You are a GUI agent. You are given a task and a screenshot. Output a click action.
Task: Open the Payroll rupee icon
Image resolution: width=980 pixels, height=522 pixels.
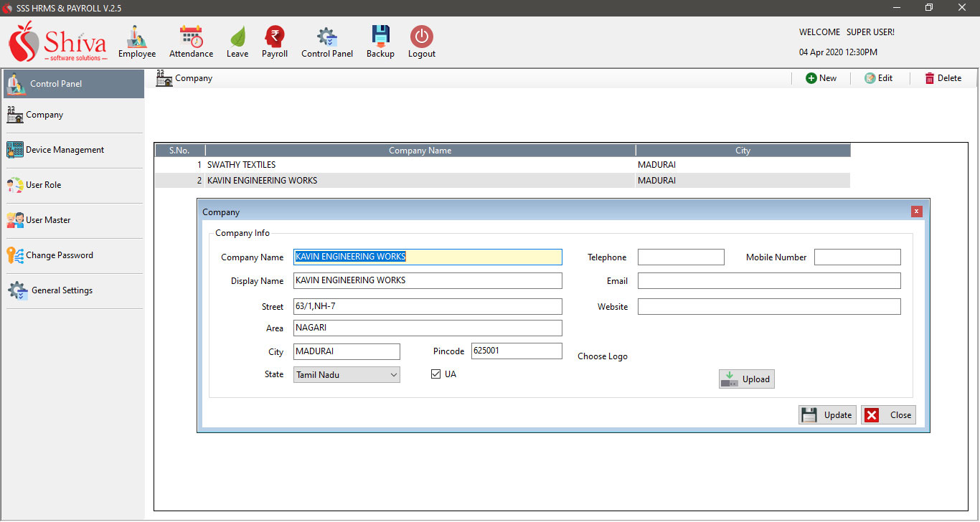point(274,37)
